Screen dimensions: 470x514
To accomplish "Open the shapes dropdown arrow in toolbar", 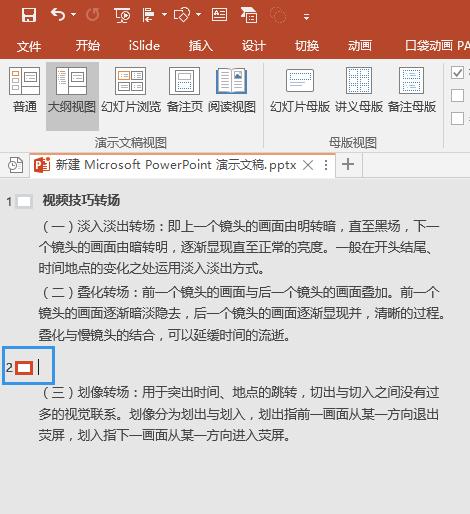I will [198, 15].
